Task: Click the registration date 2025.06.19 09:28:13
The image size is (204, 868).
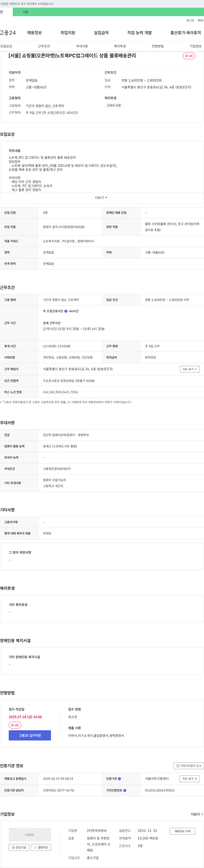Action: tap(58, 779)
